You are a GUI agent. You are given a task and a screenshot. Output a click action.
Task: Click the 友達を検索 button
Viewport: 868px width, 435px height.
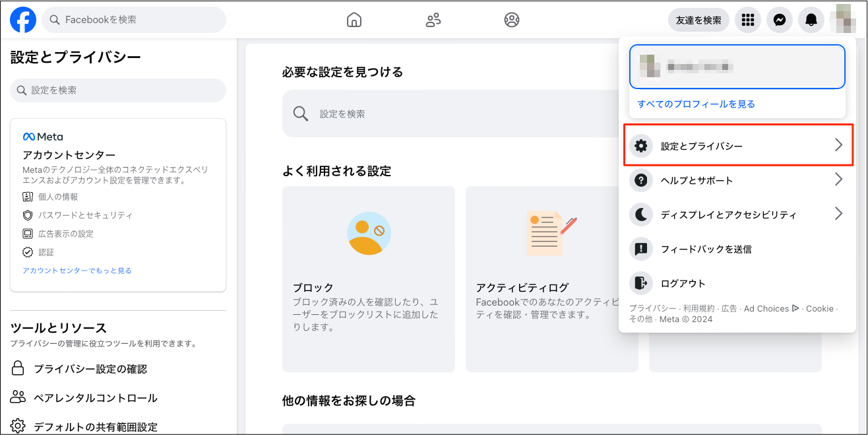[698, 20]
